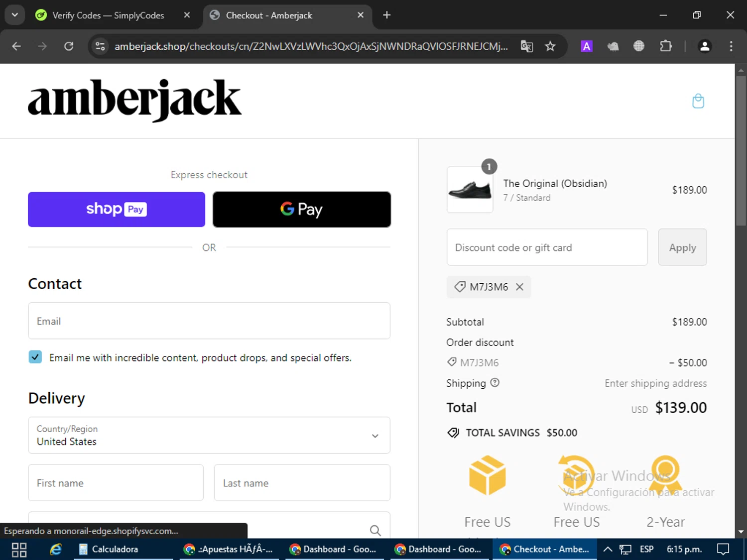The image size is (747, 560).
Task: Click the Express checkout label
Action: point(209,175)
